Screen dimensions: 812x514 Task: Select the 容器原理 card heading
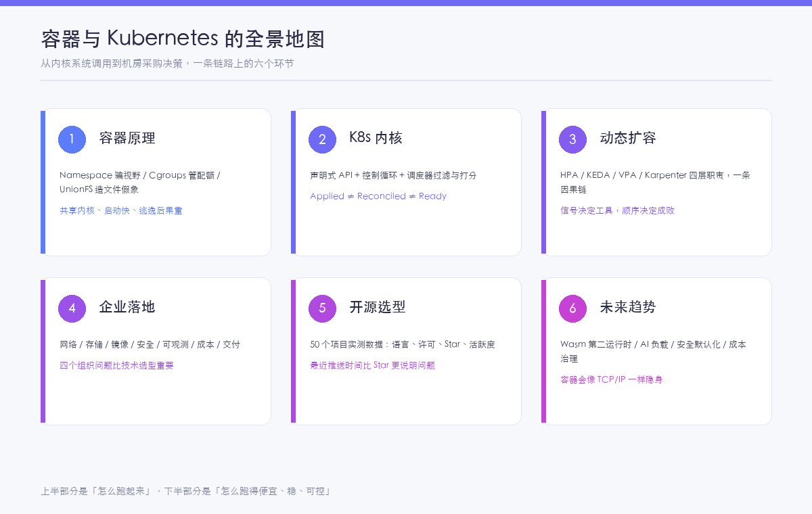(127, 139)
